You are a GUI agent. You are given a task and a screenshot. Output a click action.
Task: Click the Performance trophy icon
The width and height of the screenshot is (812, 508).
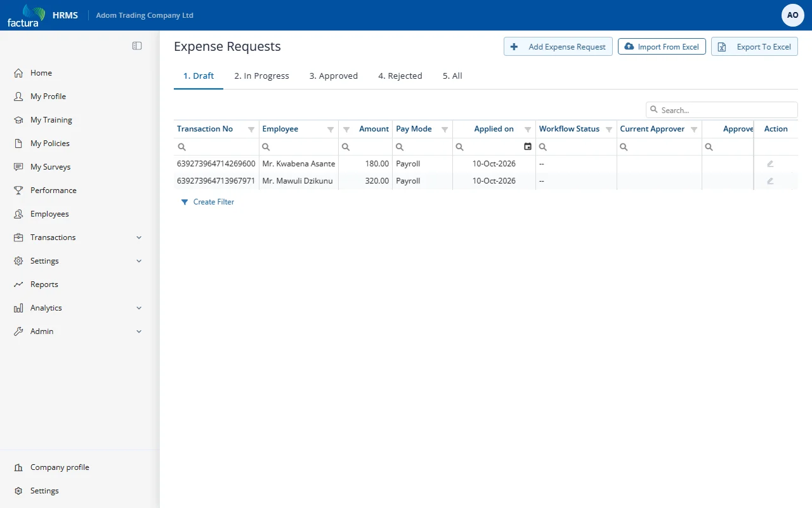[x=18, y=190]
